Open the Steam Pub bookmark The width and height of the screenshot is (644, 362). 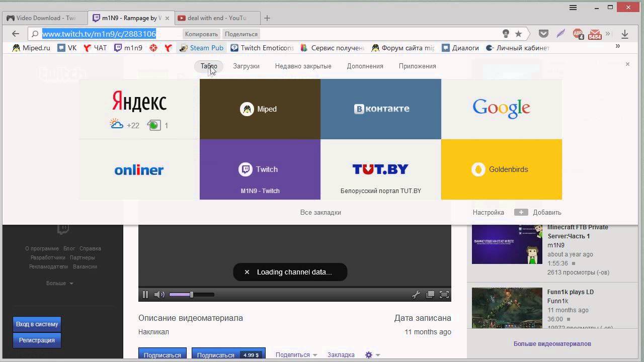tap(201, 48)
